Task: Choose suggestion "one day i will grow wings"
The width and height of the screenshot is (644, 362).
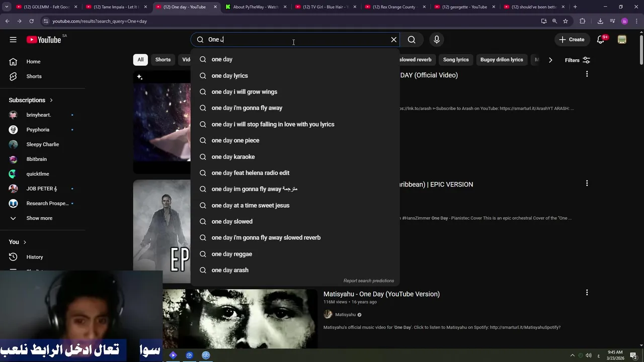Action: click(x=295, y=92)
